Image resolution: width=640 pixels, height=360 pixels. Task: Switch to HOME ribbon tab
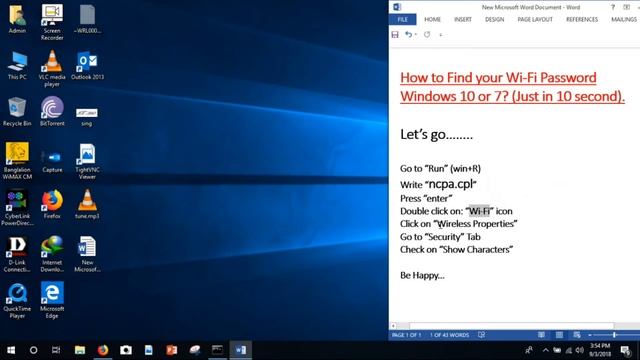click(x=432, y=20)
